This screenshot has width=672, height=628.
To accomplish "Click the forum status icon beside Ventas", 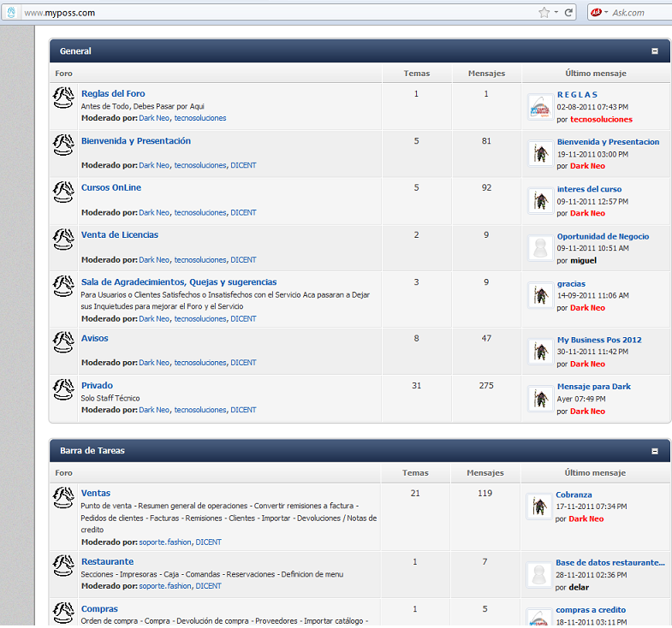I will click(x=62, y=498).
